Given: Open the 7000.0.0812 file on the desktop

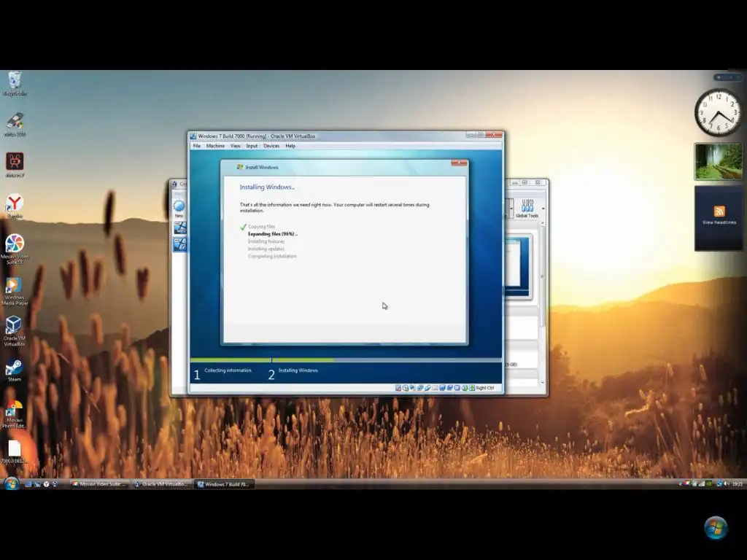Looking at the screenshot, I should [15, 452].
